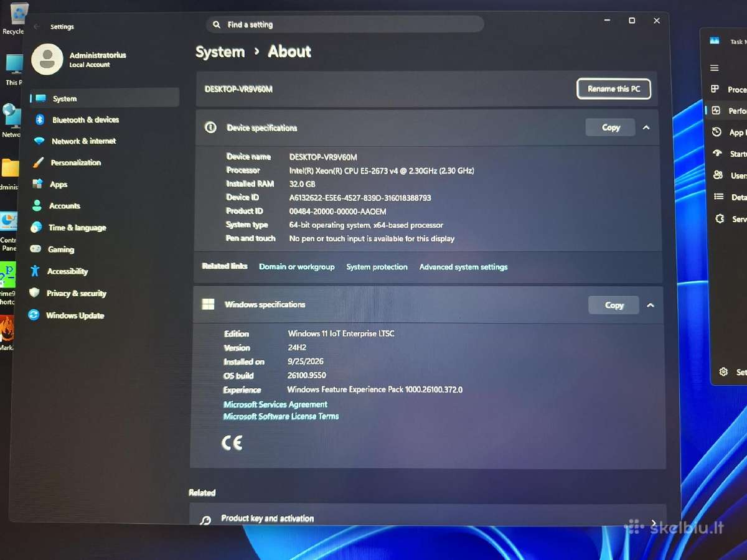The width and height of the screenshot is (747, 560).
Task: Click the Gaming controller icon
Action: pyautogui.click(x=36, y=249)
